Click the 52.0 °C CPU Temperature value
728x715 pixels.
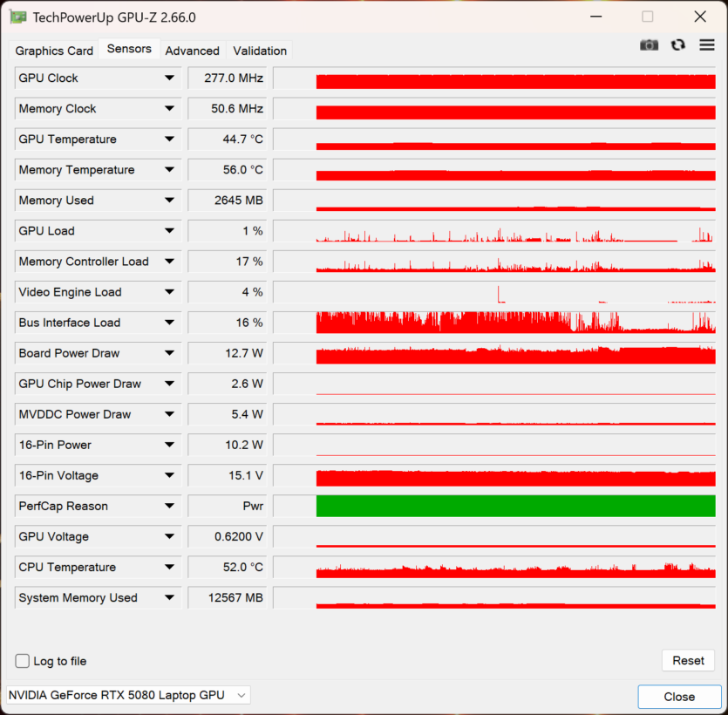coord(228,567)
